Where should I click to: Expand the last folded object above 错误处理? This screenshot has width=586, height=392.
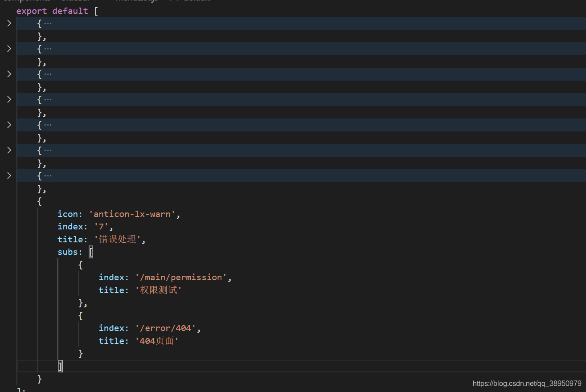[8, 176]
